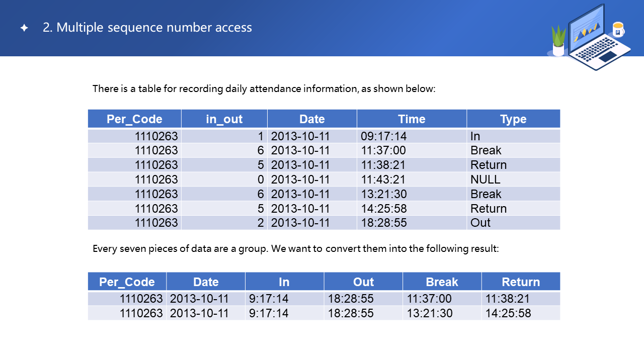Image resolution: width=644 pixels, height=362 pixels.
Task: Click the 14:25:58 cell in the result table
Action: 508,313
